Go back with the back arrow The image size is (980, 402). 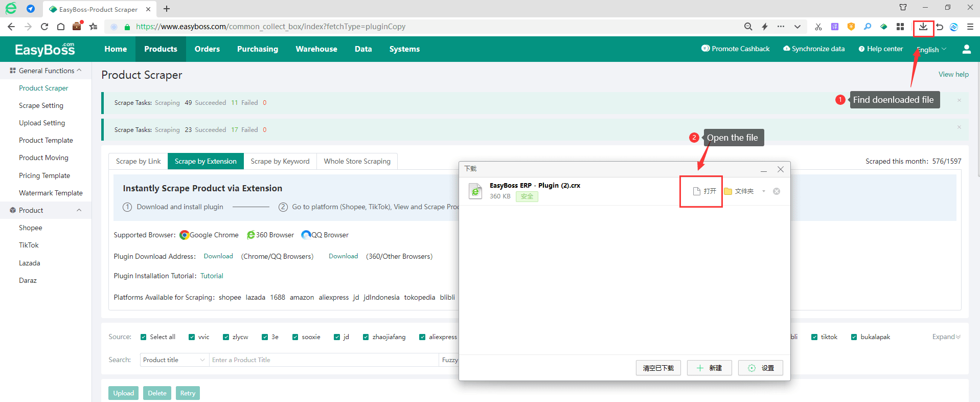11,27
